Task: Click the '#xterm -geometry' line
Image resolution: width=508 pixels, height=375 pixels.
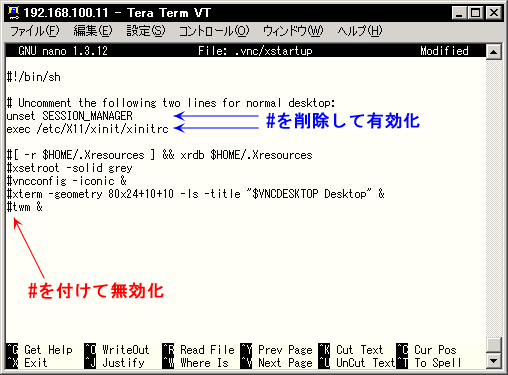Action: click(x=196, y=194)
